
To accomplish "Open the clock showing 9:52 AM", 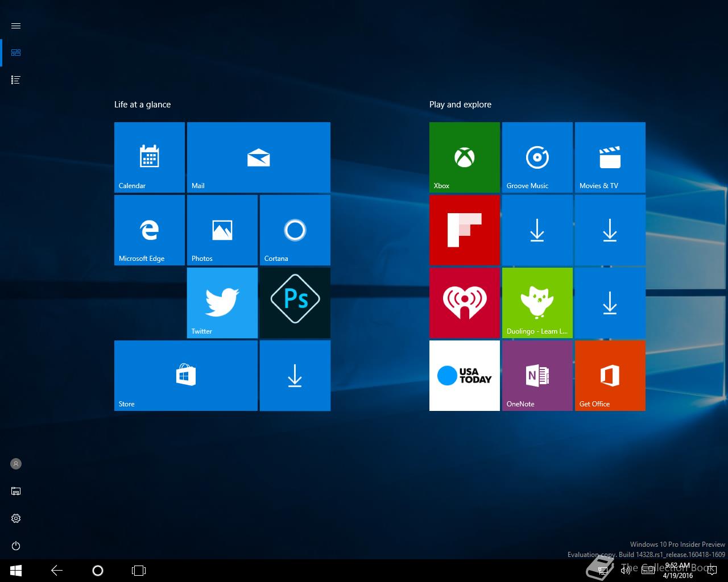I will coord(677,571).
